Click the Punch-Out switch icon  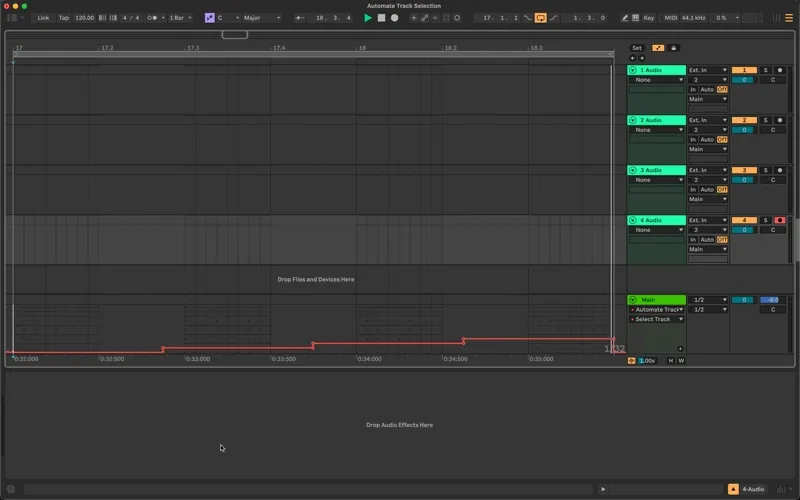tap(554, 18)
